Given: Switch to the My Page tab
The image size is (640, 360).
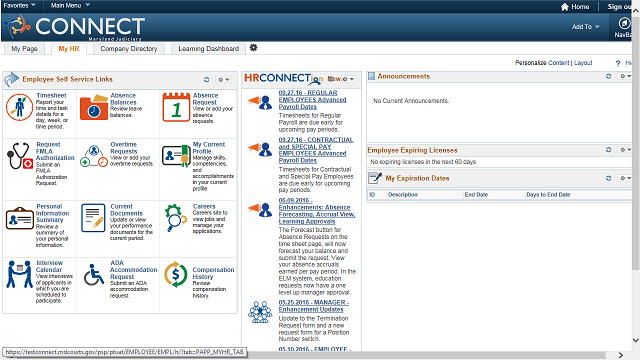Looking at the screenshot, I should coord(24,49).
